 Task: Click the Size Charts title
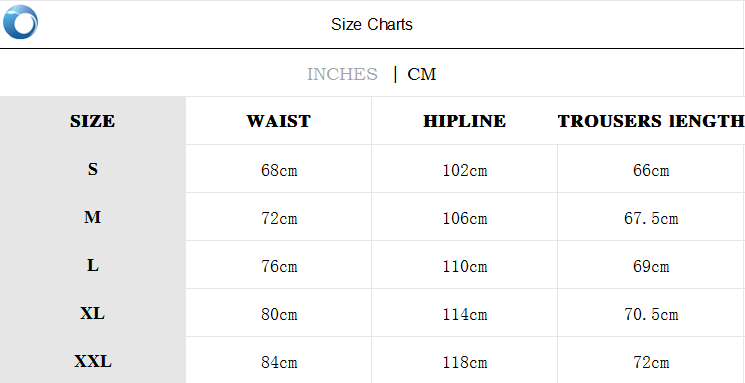(372, 24)
